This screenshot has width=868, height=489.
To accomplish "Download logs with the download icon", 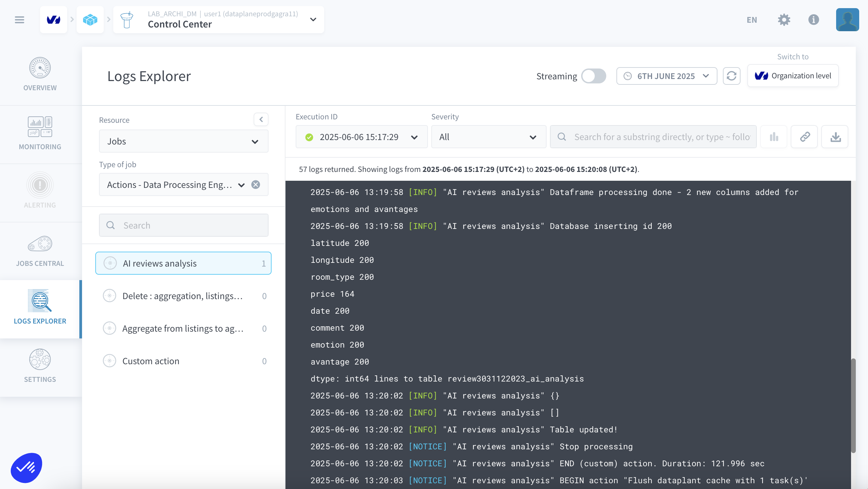I will (835, 137).
